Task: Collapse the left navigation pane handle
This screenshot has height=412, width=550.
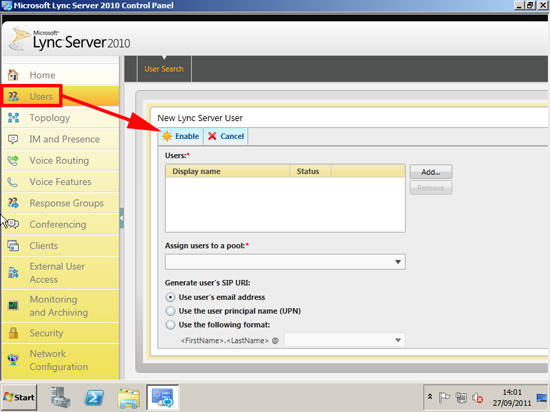Action: [x=121, y=218]
